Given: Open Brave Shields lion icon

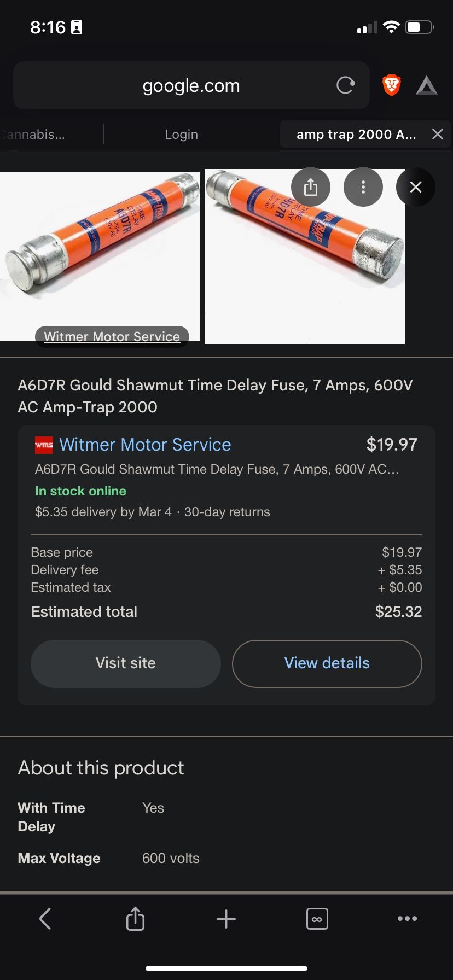Looking at the screenshot, I should tap(391, 85).
